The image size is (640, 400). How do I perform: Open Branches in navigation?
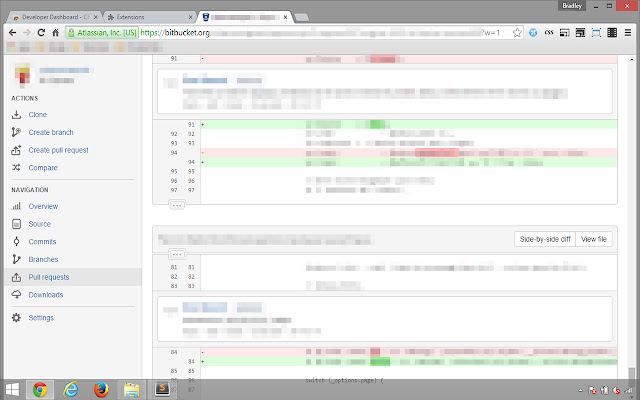click(43, 260)
